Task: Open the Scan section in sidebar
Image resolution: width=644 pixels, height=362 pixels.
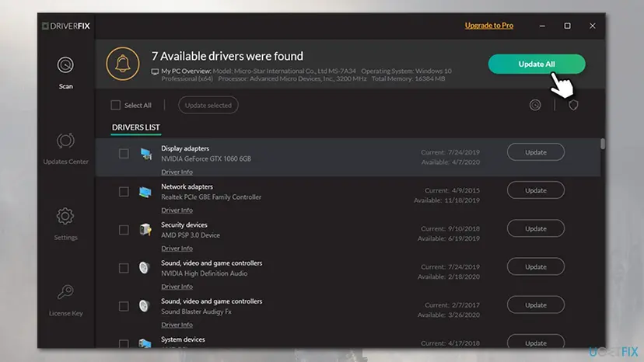Action: (65, 73)
